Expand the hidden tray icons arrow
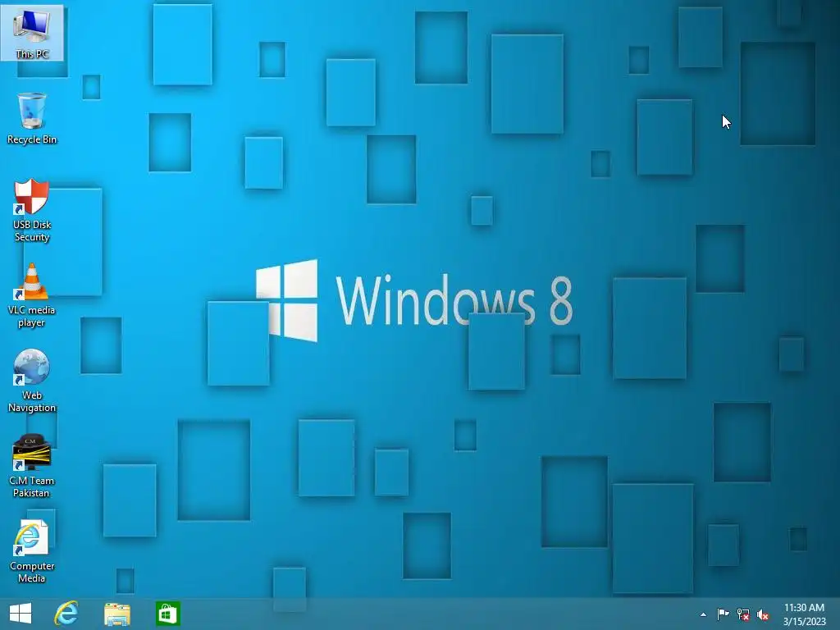 pos(703,614)
